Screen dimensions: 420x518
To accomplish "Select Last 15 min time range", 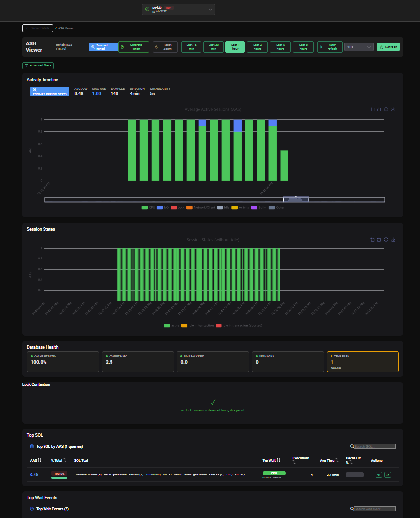I will (x=191, y=47).
